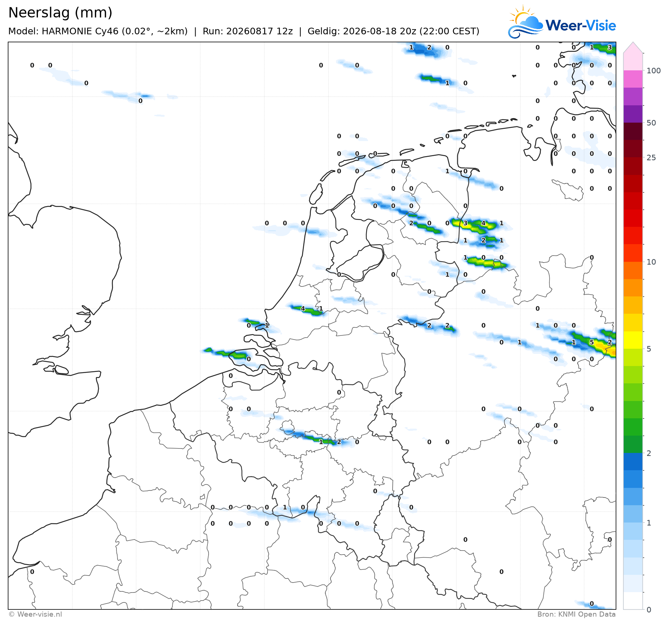
Task: Click the Run 20260817 12z text
Action: tap(248, 31)
